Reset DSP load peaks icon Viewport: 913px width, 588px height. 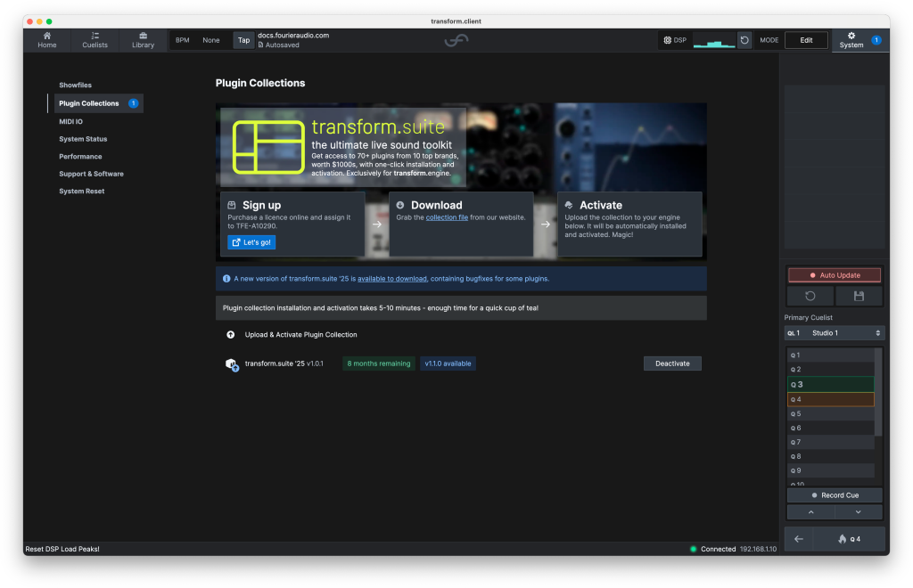(x=744, y=40)
